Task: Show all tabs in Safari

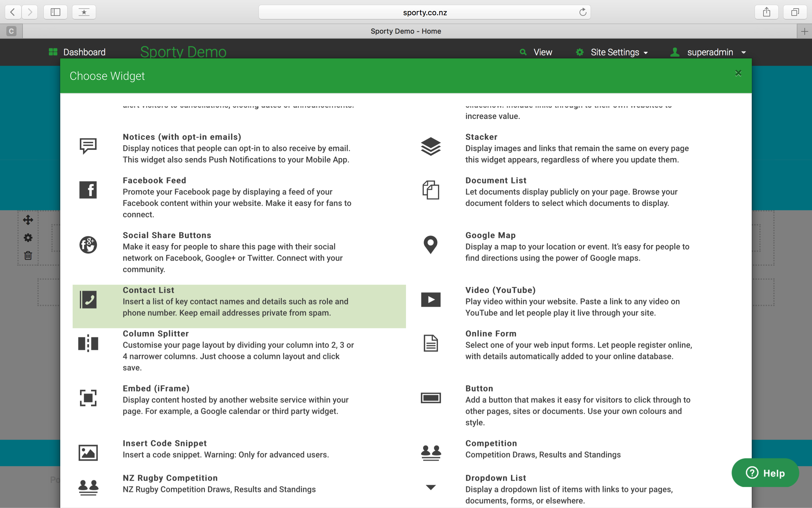Action: (x=795, y=12)
